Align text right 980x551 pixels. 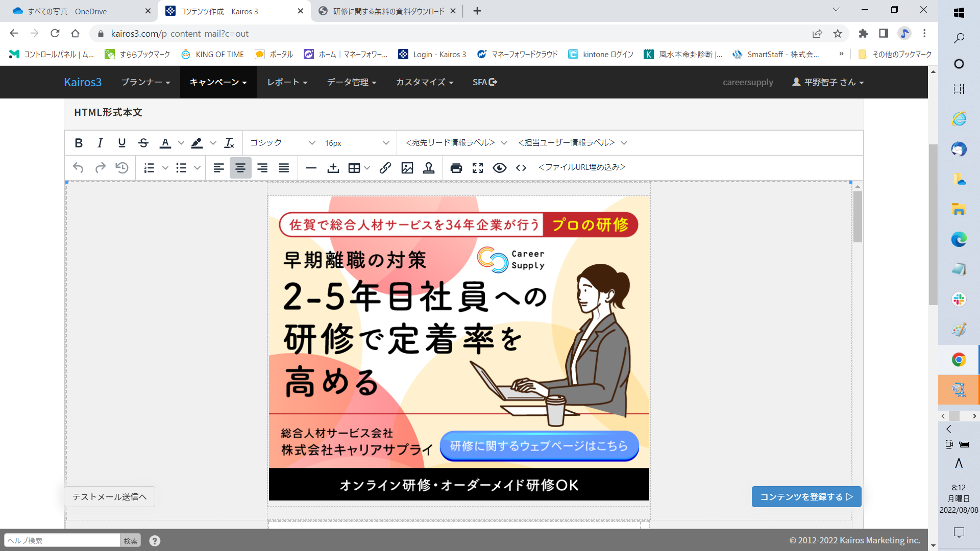(x=262, y=168)
